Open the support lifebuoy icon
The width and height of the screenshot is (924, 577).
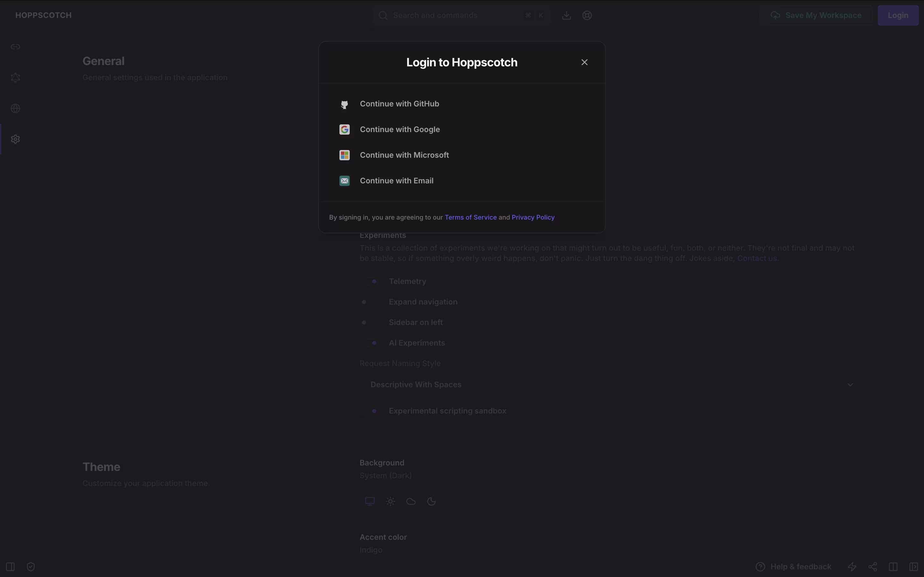point(587,15)
